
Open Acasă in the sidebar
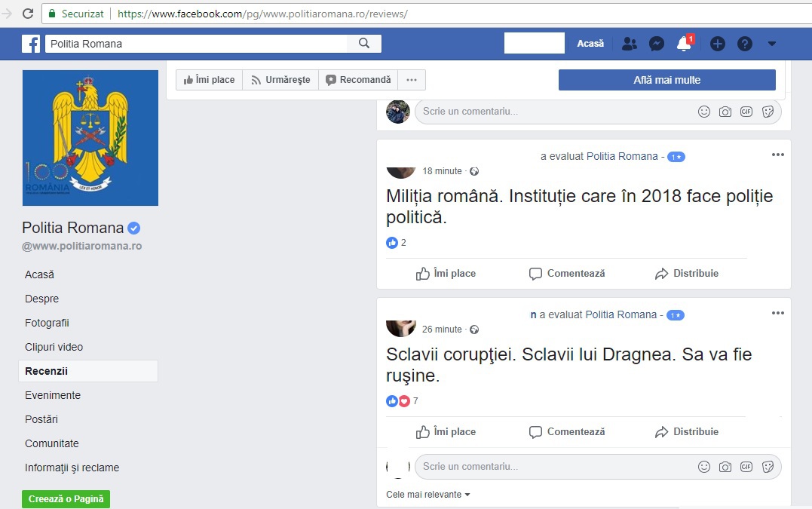click(39, 274)
